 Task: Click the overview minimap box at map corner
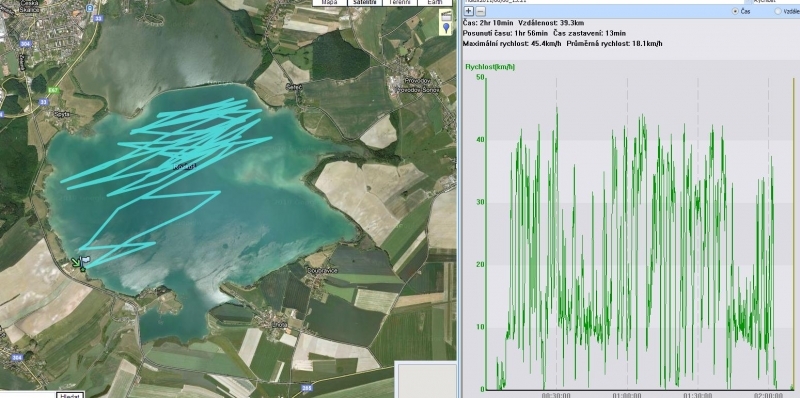point(425,380)
